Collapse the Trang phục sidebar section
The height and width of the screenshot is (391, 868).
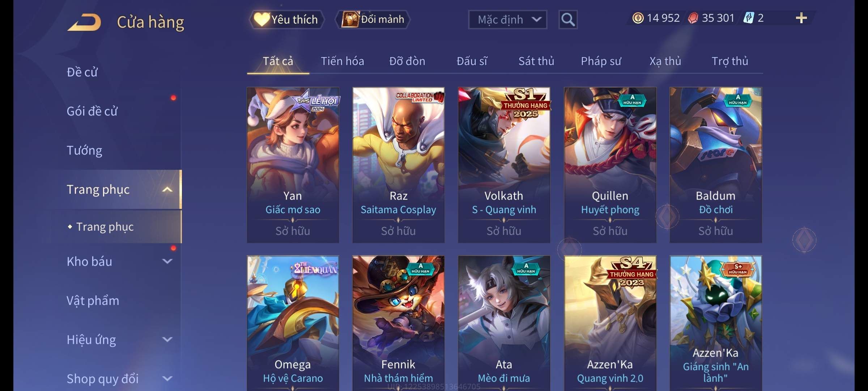(167, 189)
